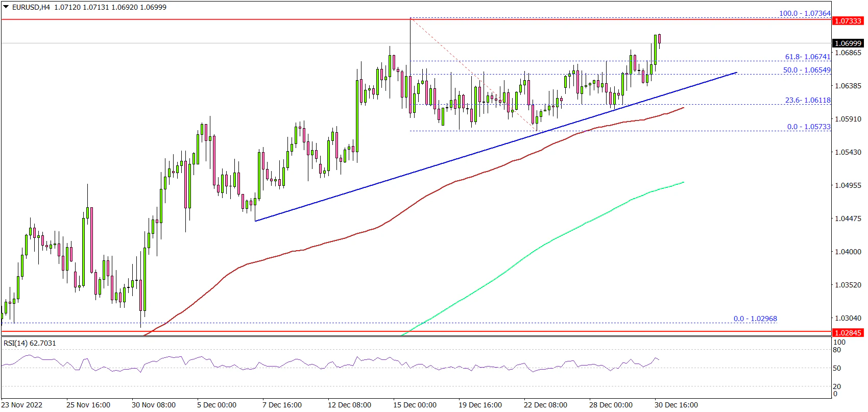Click the upper red horizontal resistance line
Viewport: 868px width, 412px height.
[204, 19]
